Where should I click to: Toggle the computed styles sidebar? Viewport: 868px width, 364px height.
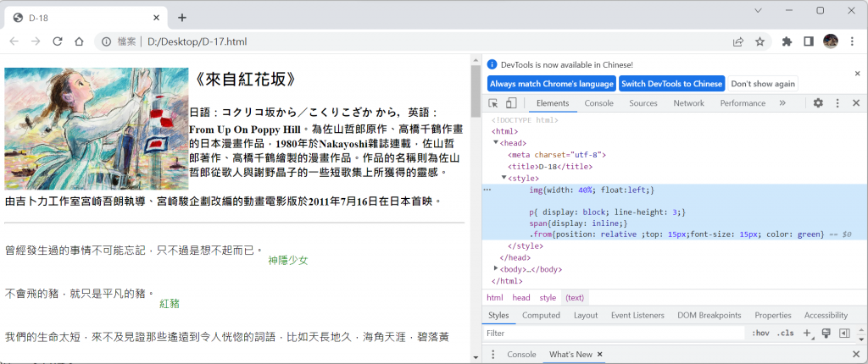[843, 333]
